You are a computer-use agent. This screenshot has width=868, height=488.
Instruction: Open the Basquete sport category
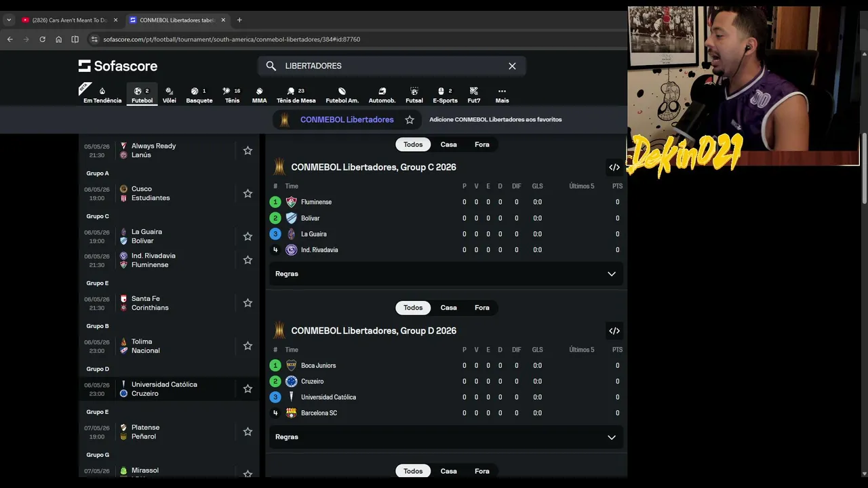199,95
